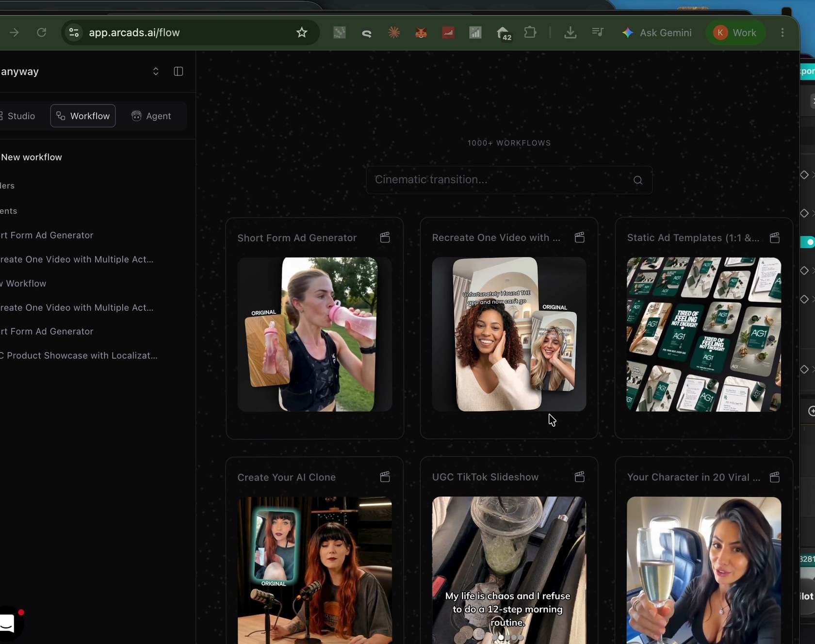Click the 1000+ WORKFLOWS heading text

(509, 143)
